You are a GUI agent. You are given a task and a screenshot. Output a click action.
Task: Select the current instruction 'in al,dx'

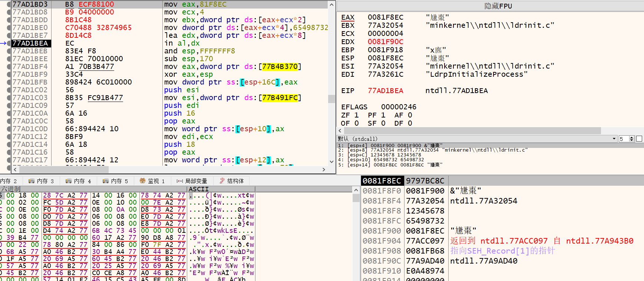[182, 43]
